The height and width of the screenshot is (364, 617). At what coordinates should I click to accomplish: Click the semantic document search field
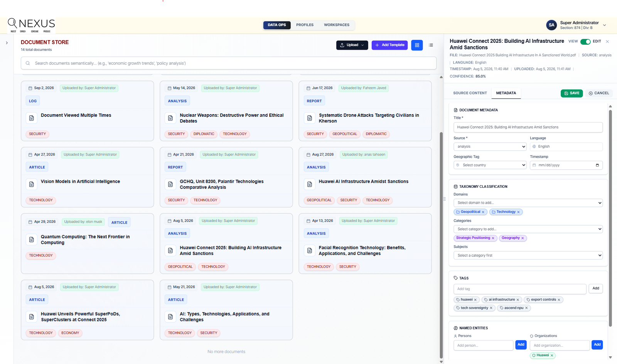pyautogui.click(x=229, y=63)
